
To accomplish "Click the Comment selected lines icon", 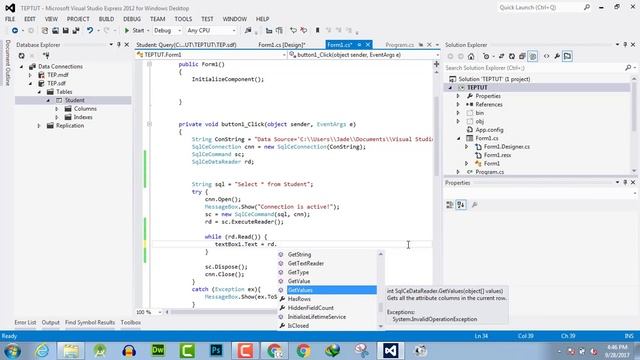I will pos(293,31).
